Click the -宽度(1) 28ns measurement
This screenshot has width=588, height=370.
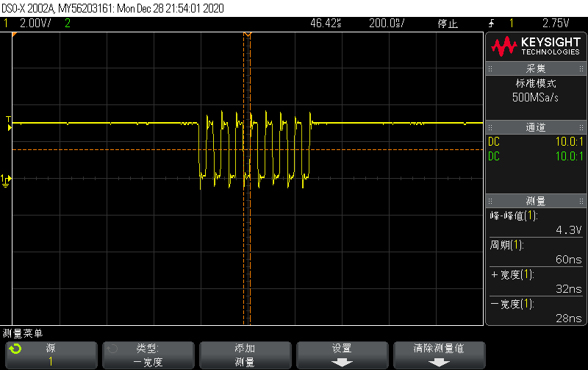click(536, 311)
